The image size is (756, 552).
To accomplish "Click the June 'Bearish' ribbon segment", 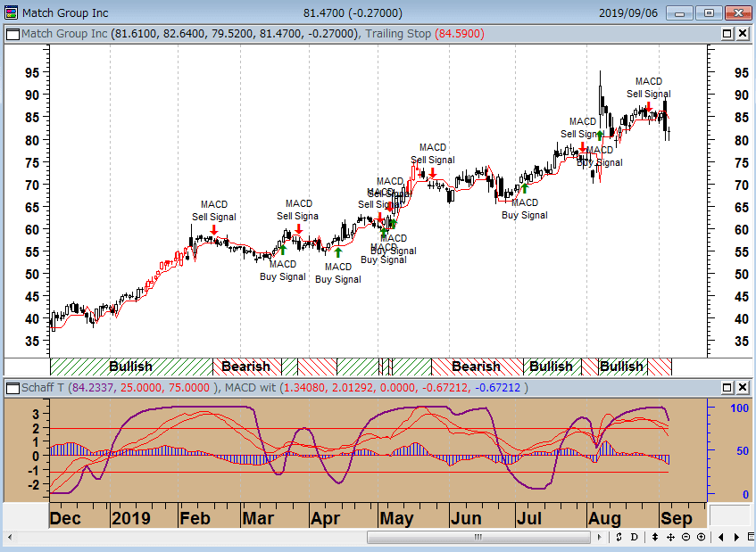I will click(477, 367).
